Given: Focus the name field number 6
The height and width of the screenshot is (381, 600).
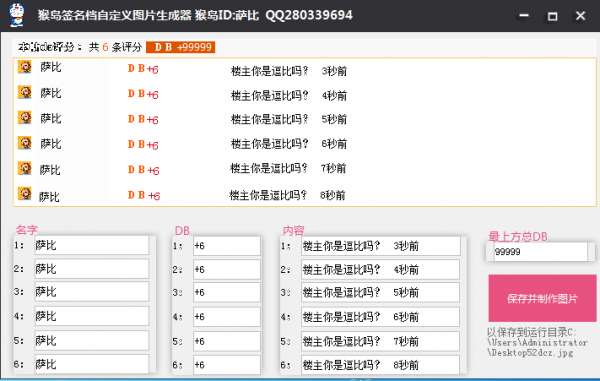Looking at the screenshot, I should (x=91, y=364).
